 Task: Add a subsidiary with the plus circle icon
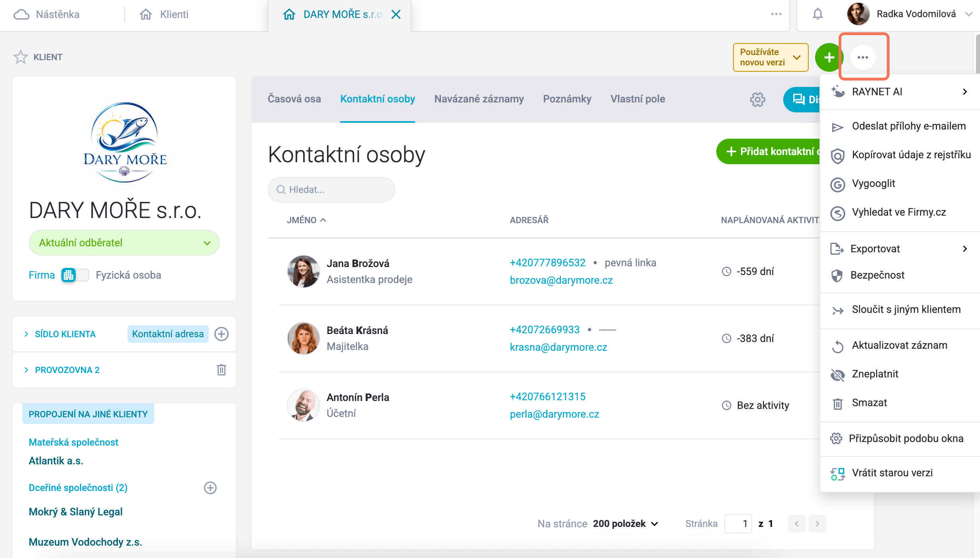(x=210, y=488)
